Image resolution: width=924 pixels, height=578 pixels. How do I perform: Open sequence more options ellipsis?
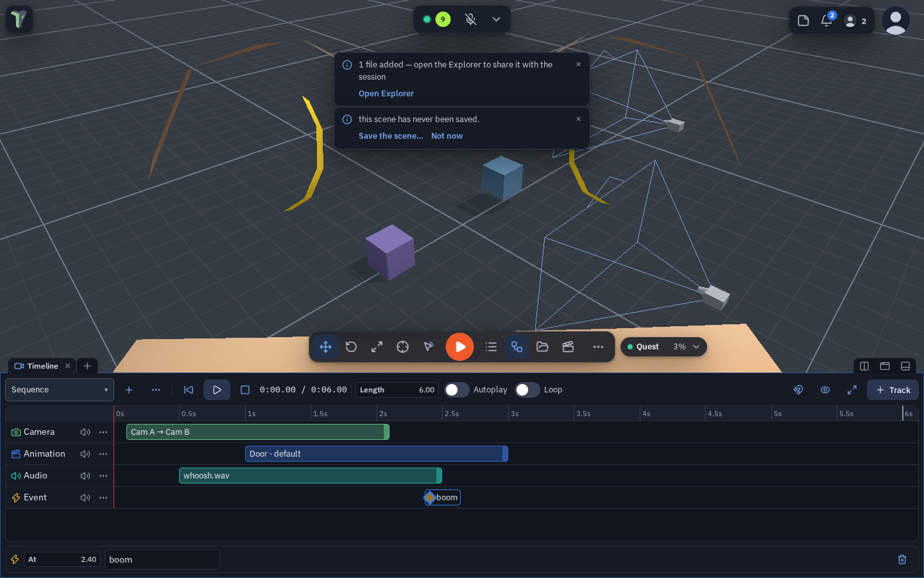[156, 390]
